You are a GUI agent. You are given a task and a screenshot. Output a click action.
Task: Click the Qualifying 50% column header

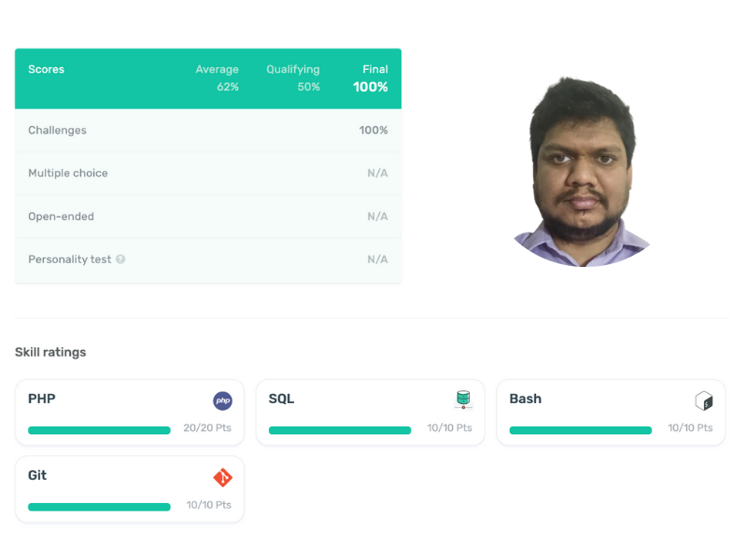[293, 78]
